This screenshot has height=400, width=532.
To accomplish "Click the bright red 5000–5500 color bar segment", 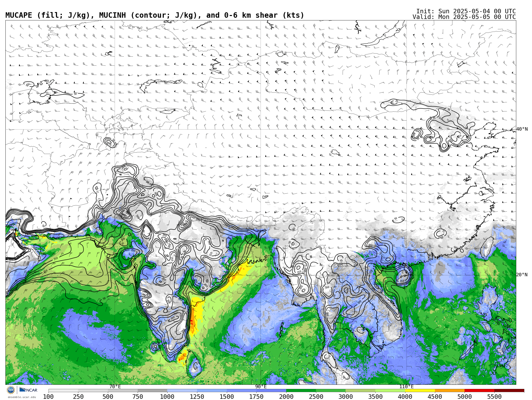I will click(480, 391).
